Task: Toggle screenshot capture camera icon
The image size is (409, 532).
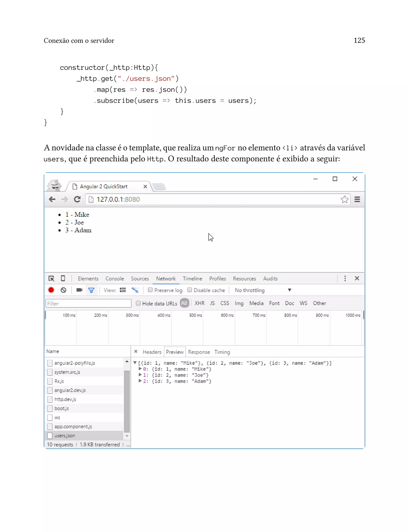Action: click(79, 290)
